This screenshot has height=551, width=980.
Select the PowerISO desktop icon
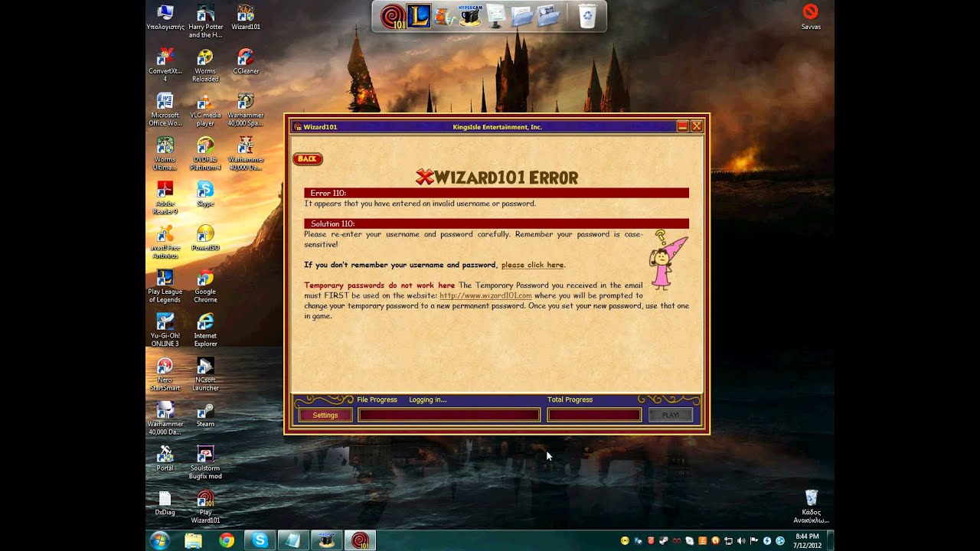pyautogui.click(x=205, y=238)
